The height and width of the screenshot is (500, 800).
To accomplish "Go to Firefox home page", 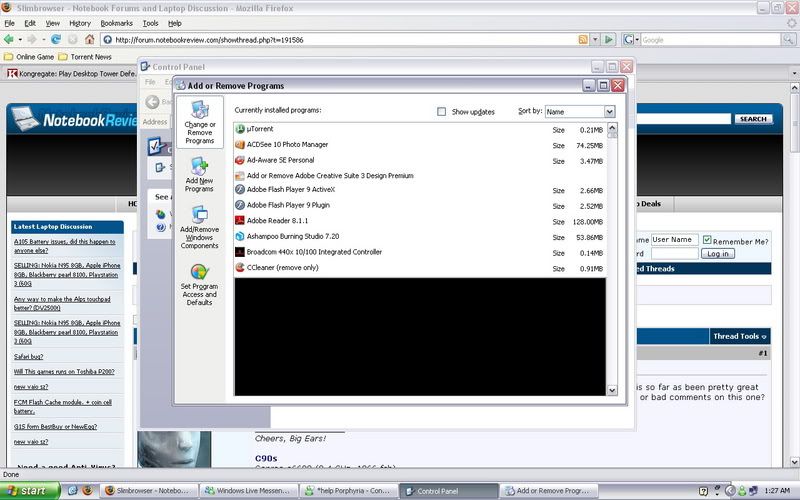I will [x=90, y=39].
